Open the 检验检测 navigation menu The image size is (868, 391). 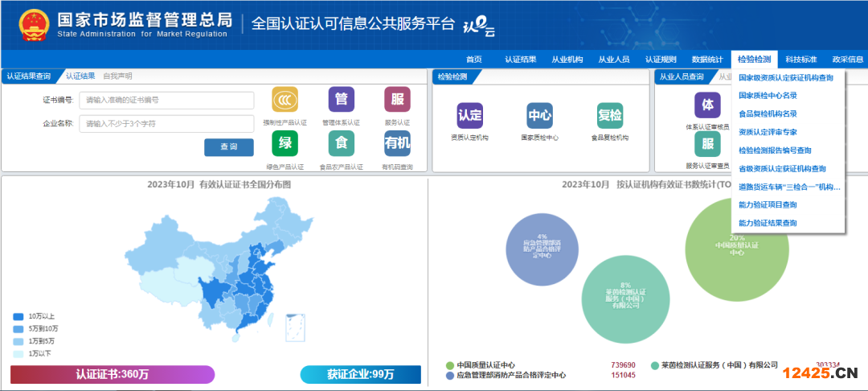point(754,60)
